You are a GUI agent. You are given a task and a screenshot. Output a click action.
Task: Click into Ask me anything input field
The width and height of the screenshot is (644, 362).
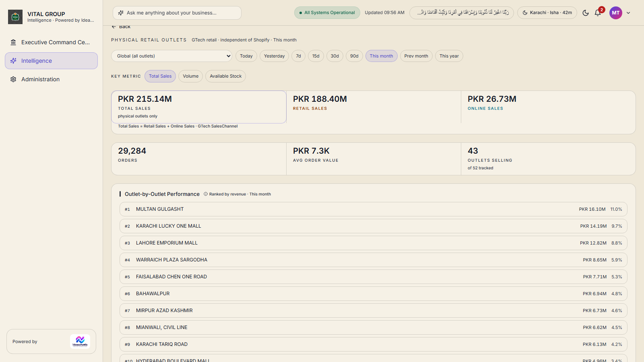177,13
